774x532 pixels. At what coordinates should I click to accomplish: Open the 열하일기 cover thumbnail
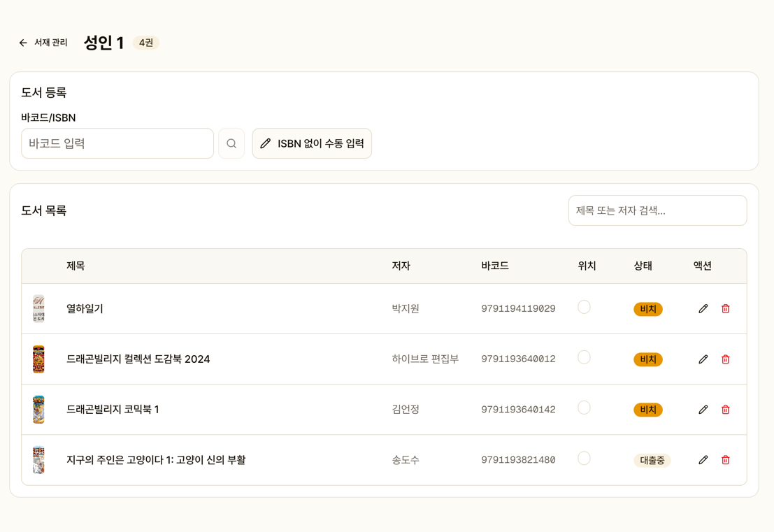point(38,309)
